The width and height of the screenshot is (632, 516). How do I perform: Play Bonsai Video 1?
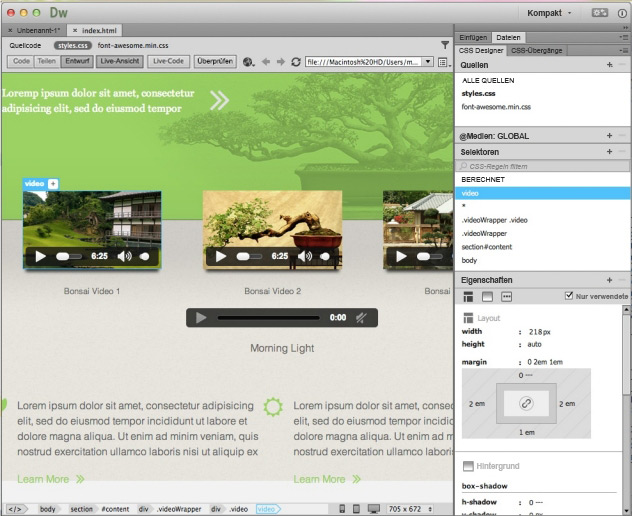[40, 256]
